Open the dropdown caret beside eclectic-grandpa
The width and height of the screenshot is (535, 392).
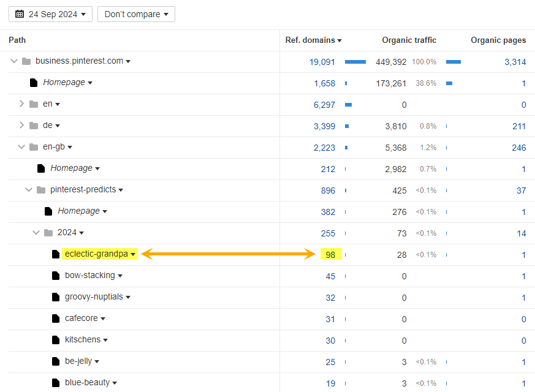pyautogui.click(x=134, y=254)
